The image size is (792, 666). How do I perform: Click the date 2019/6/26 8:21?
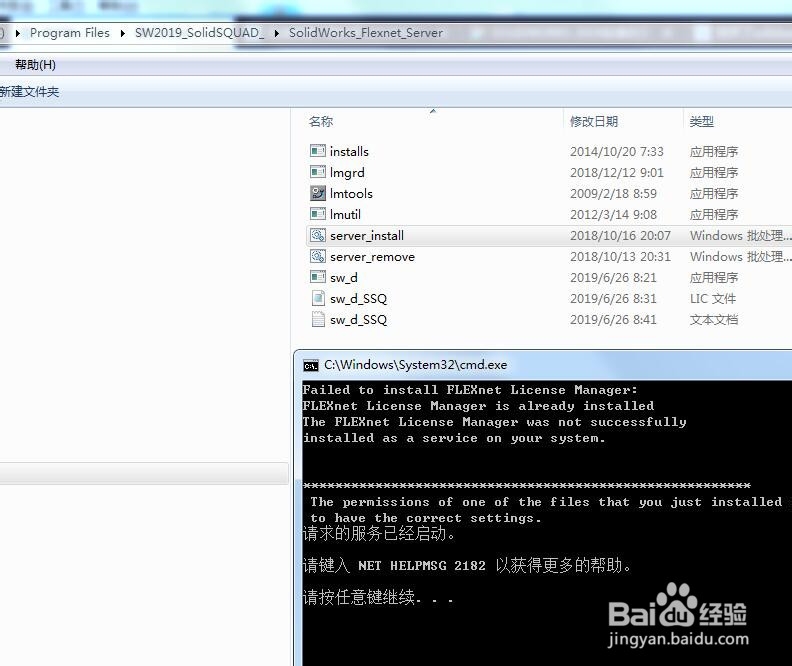click(613, 278)
